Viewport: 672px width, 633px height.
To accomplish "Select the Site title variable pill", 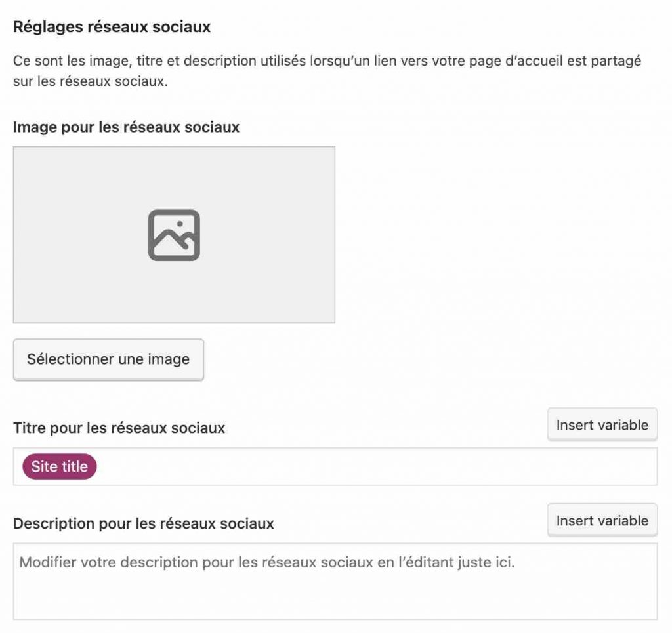I will 58,466.
